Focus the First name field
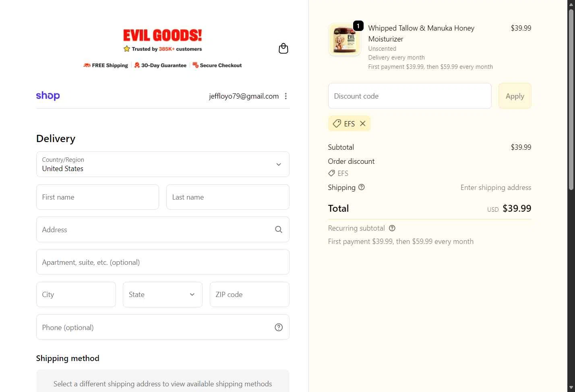 click(x=97, y=197)
